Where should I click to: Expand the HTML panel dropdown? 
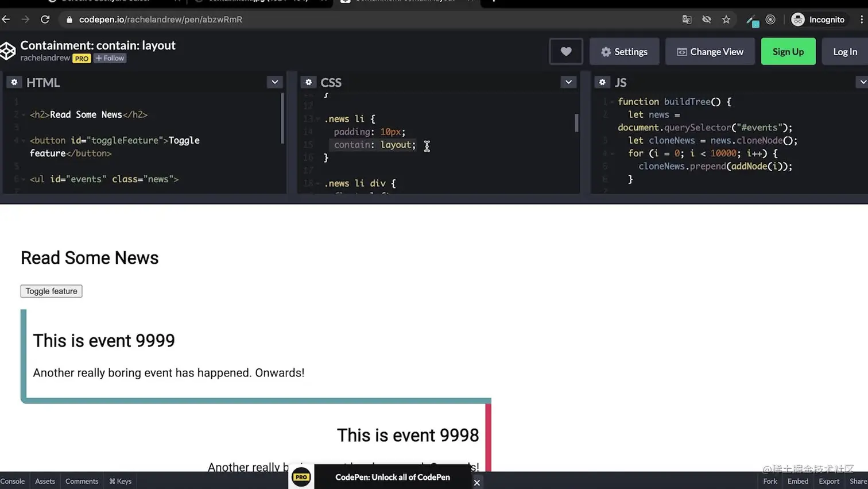pos(274,82)
